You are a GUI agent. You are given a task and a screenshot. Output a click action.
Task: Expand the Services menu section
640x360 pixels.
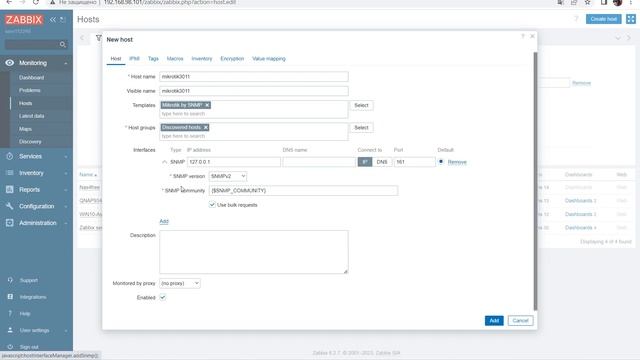(66, 156)
